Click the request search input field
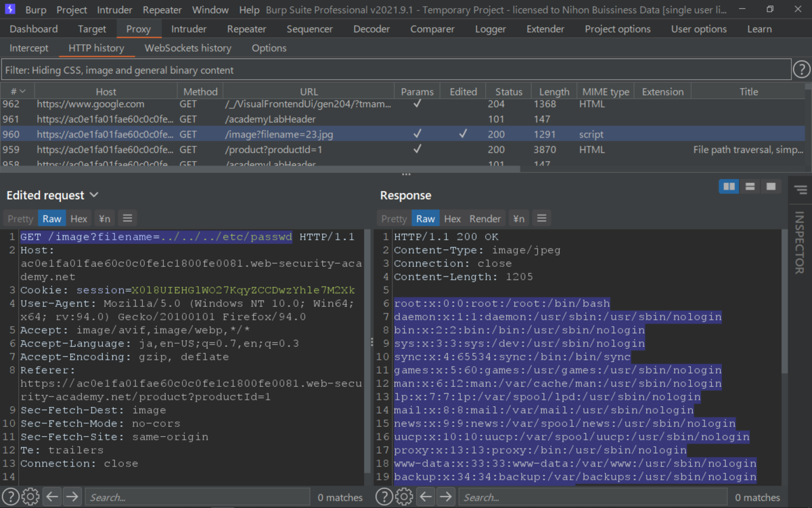The image size is (812, 508). point(197,497)
